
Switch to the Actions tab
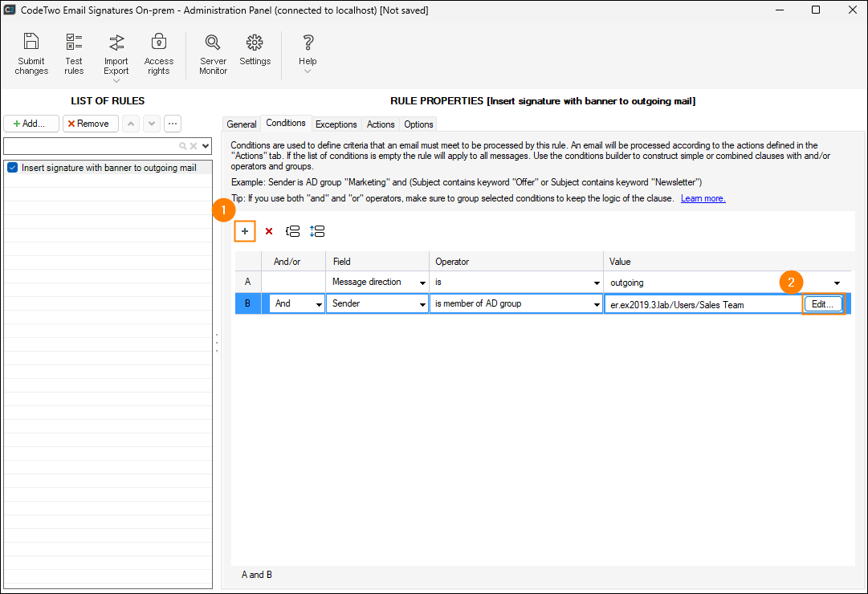pyautogui.click(x=381, y=124)
